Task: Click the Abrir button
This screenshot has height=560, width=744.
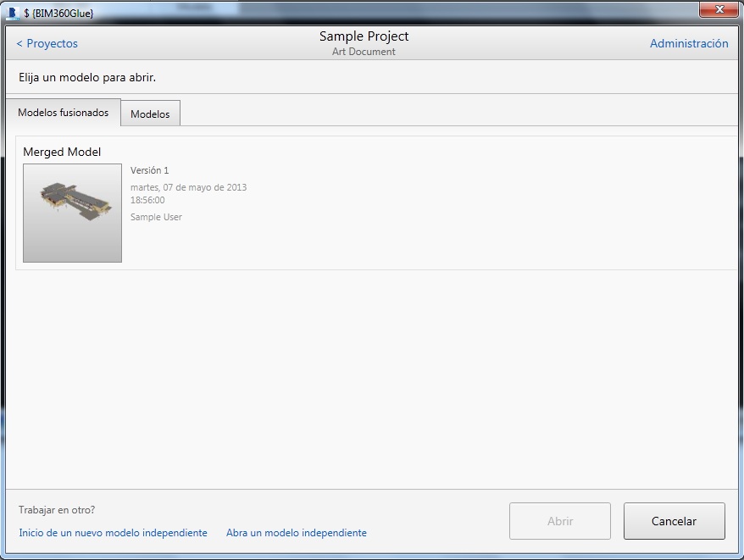Action: click(560, 521)
